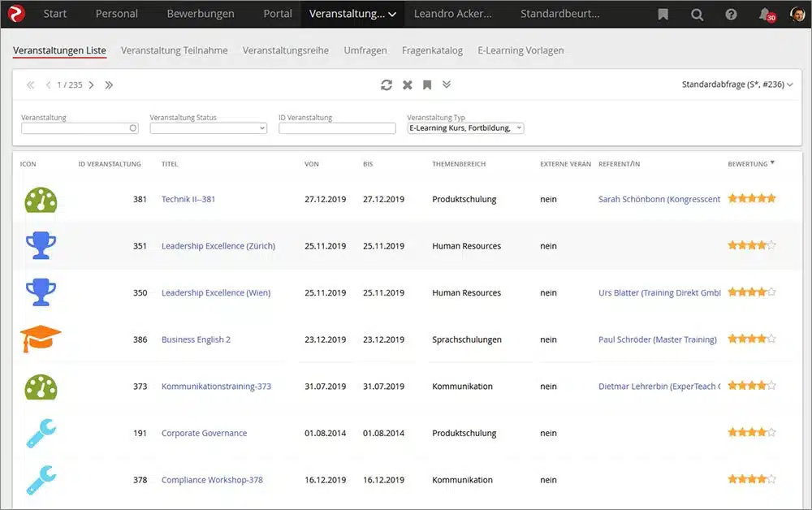Open referent Dietmar Lehrerbin link
812x510 pixels.
click(659, 387)
